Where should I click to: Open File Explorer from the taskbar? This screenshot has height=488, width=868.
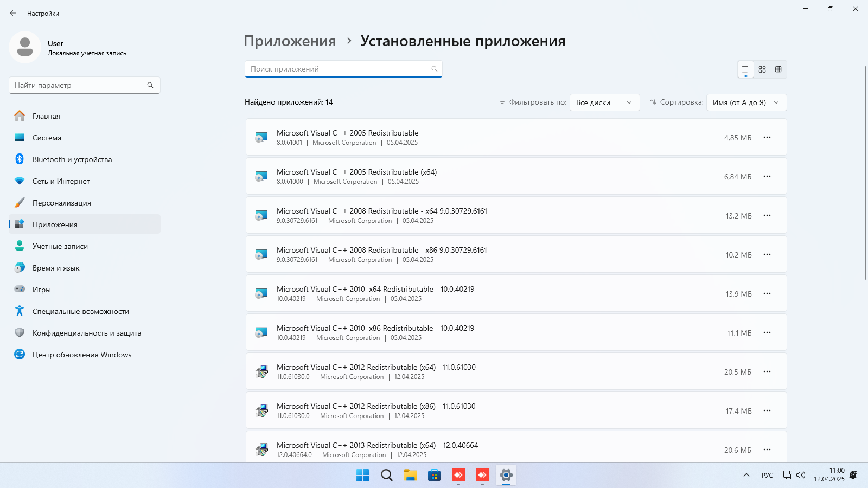(x=410, y=476)
